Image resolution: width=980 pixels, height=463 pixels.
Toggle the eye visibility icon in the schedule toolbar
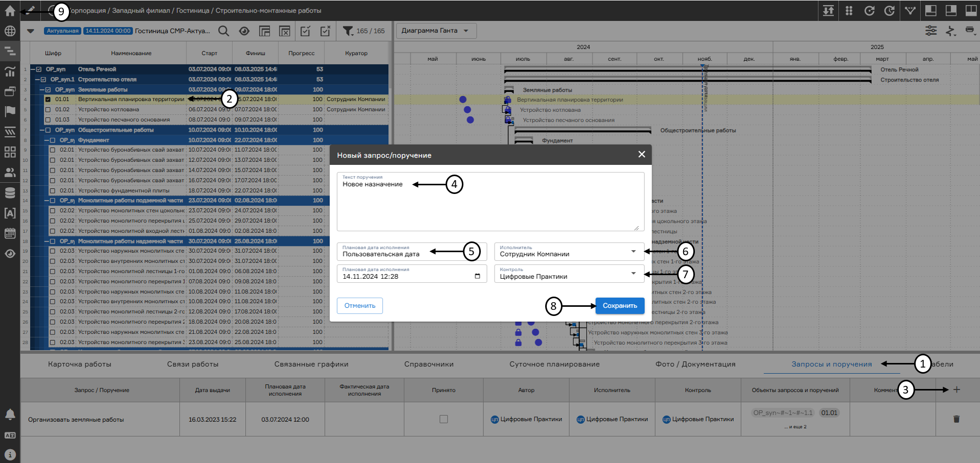coord(244,31)
